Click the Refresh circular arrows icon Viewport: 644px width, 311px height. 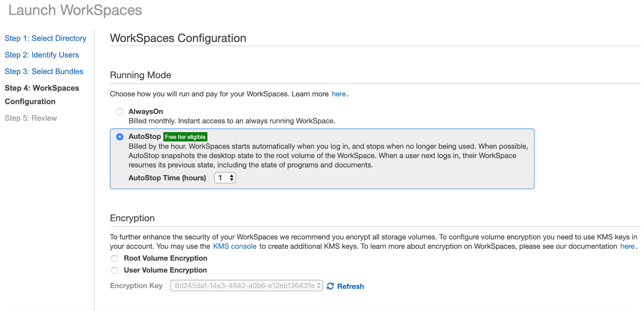click(x=330, y=286)
